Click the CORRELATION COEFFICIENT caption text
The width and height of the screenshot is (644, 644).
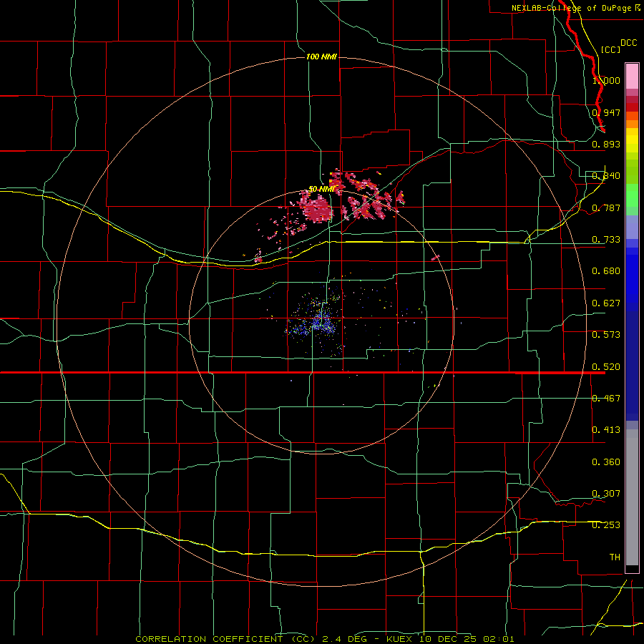[225, 639]
